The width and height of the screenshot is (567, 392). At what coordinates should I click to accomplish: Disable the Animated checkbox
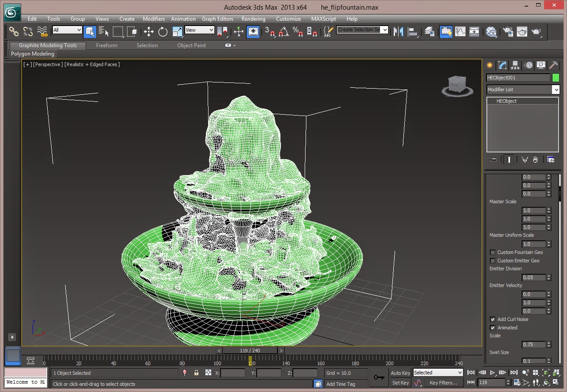point(492,328)
